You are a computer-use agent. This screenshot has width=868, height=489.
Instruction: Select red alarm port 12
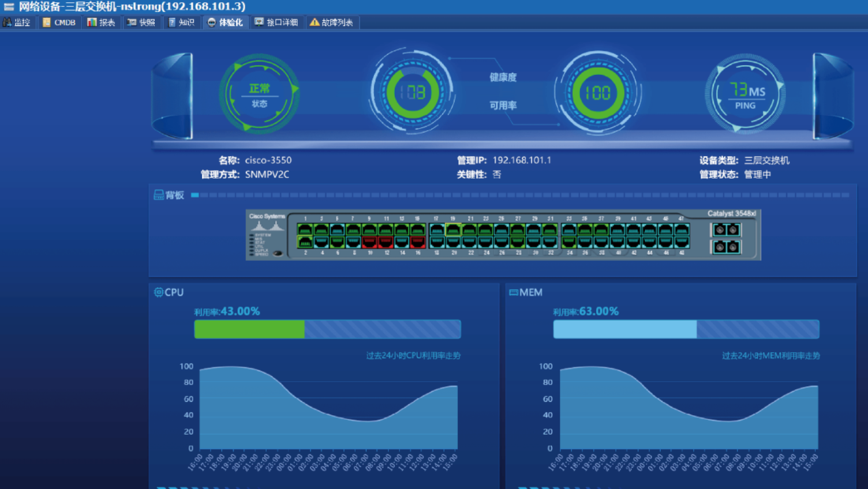386,242
